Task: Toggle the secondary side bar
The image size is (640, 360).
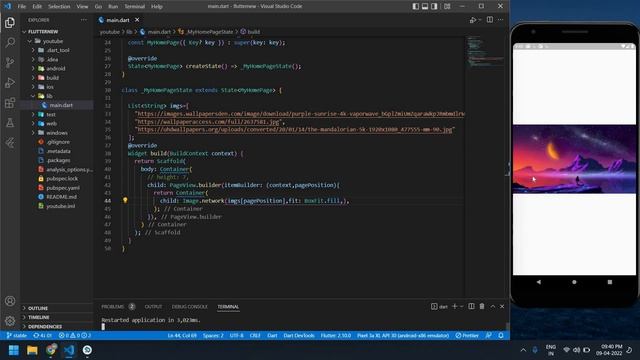Action: [434, 6]
